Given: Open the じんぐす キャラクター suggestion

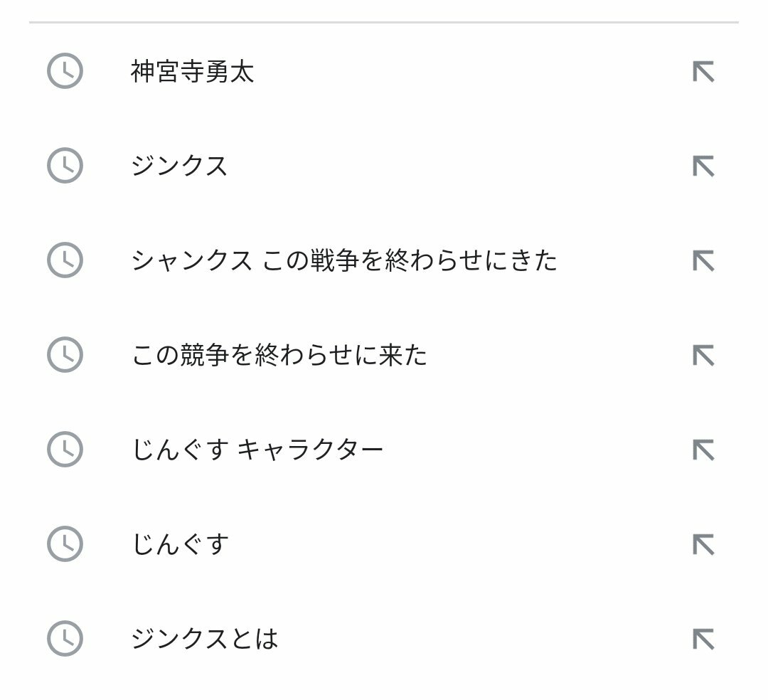Looking at the screenshot, I should [257, 450].
